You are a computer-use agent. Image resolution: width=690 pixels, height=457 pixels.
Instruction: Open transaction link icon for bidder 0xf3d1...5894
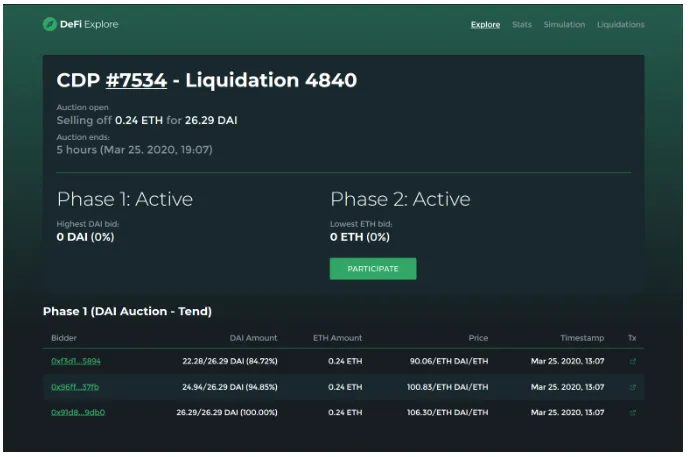click(x=632, y=361)
